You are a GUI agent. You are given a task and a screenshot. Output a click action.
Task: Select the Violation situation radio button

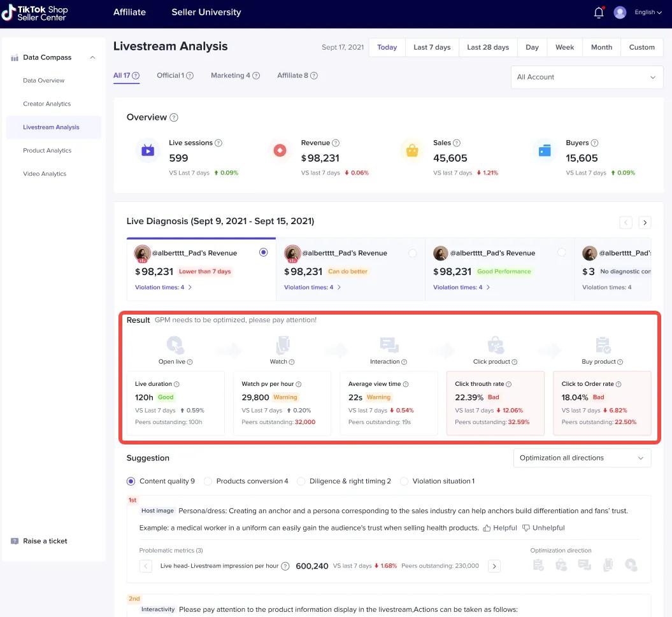[x=404, y=481]
